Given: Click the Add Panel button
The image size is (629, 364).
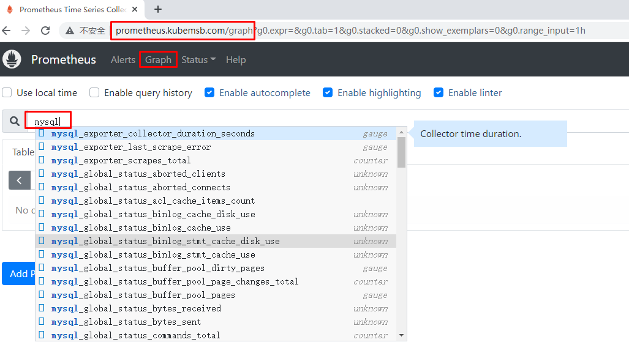Looking at the screenshot, I should 19,274.
